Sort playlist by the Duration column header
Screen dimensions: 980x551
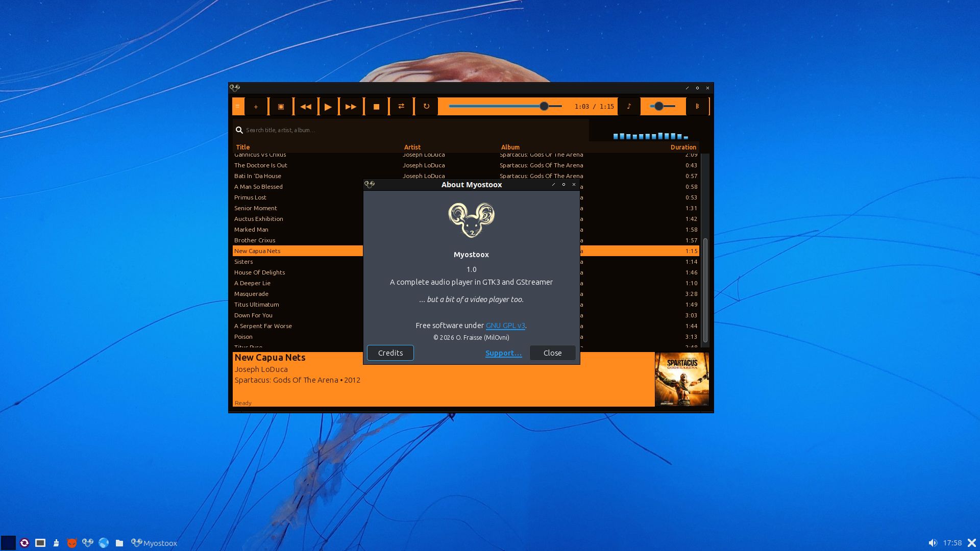pyautogui.click(x=683, y=147)
